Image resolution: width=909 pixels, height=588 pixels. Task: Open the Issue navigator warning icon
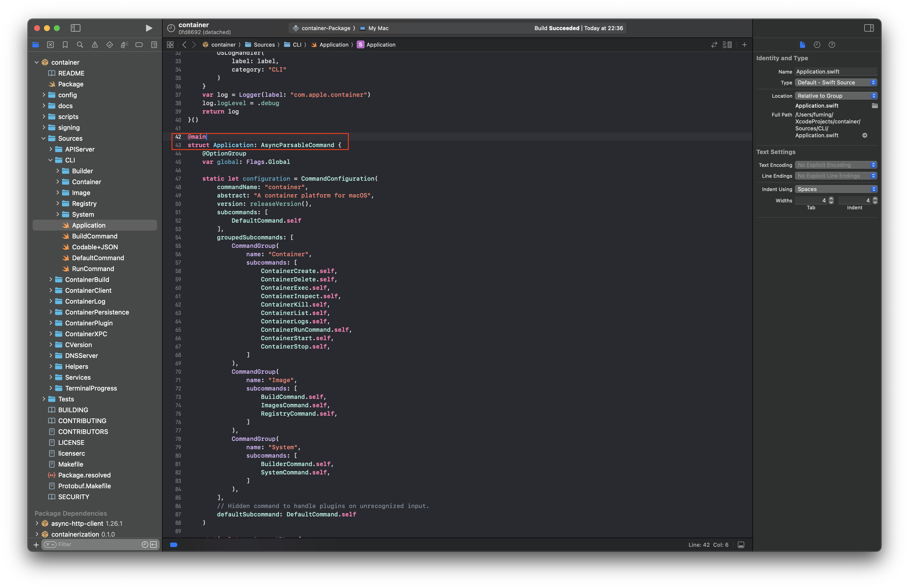coord(95,45)
